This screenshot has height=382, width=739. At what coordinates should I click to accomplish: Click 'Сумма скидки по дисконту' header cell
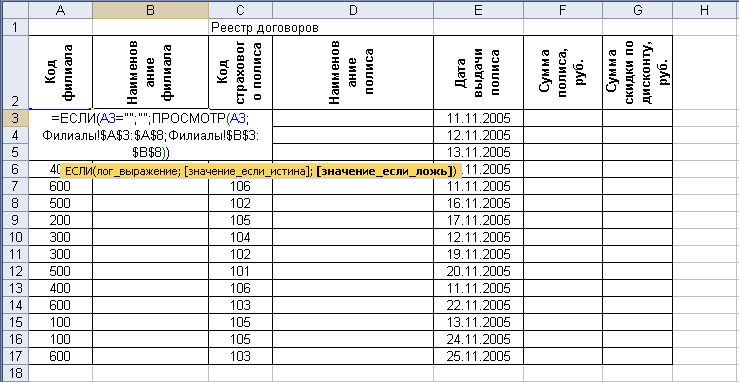(x=637, y=73)
